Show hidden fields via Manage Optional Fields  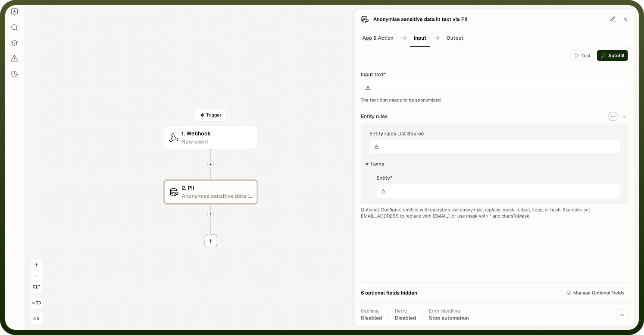tap(595, 293)
